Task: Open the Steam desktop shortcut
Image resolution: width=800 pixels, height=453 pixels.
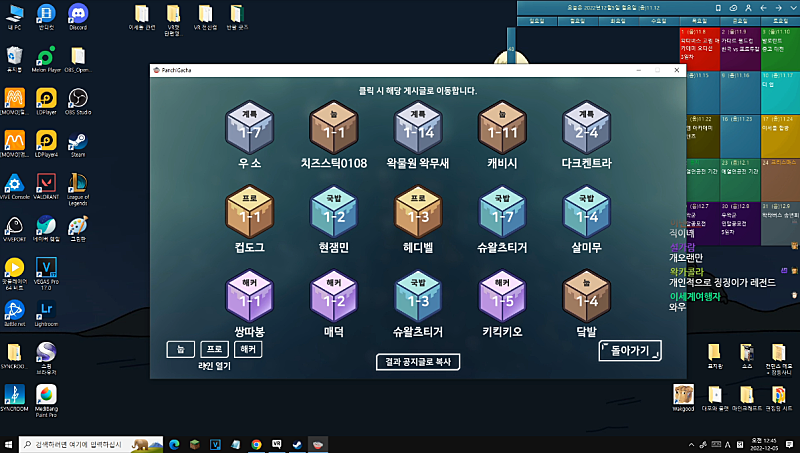Action: point(78,144)
